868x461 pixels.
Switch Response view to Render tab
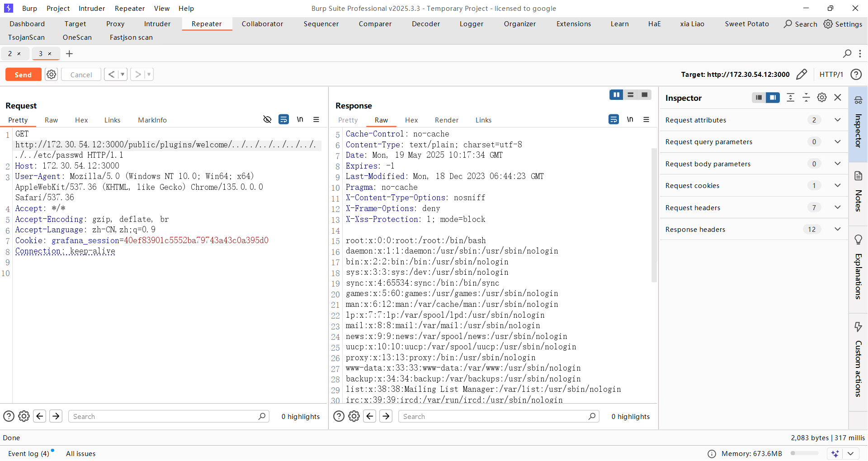coord(447,120)
